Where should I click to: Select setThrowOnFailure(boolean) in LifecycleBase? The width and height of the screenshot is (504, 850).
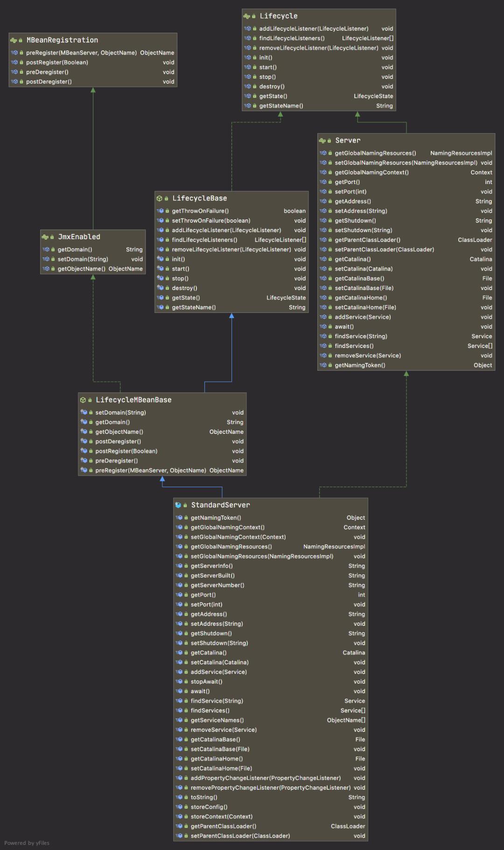pyautogui.click(x=211, y=221)
